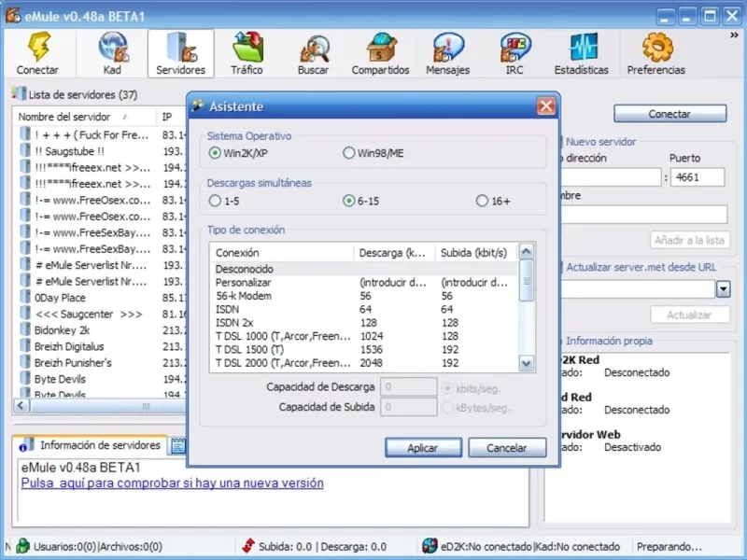
Task: Click the Conectar button in the right panel
Action: point(669,114)
